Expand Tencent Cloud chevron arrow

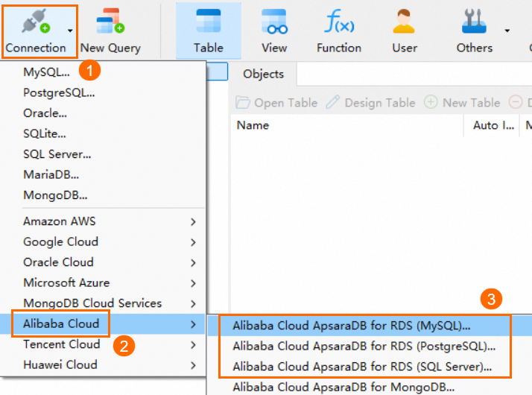point(193,345)
